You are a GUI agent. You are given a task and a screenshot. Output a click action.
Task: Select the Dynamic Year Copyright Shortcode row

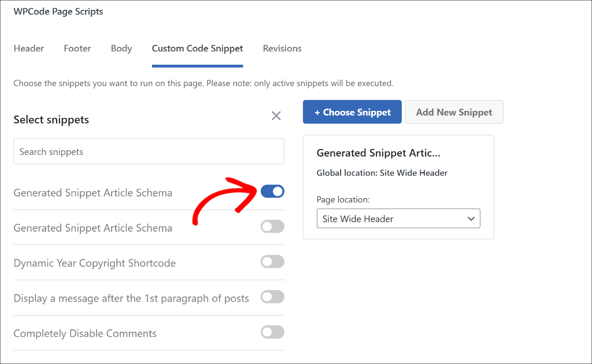(94, 262)
